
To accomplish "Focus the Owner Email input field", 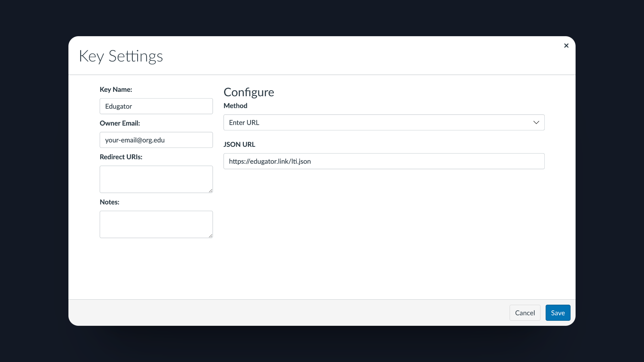I will pos(156,140).
